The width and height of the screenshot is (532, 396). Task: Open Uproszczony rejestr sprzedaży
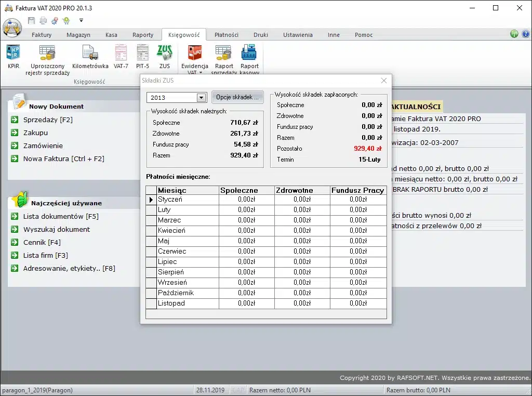pos(47,54)
